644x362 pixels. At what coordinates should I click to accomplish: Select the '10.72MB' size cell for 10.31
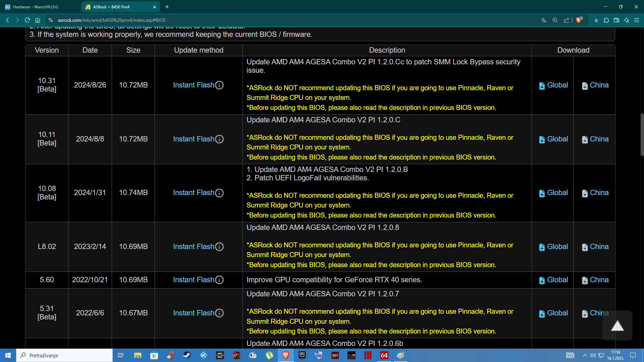pyautogui.click(x=133, y=85)
